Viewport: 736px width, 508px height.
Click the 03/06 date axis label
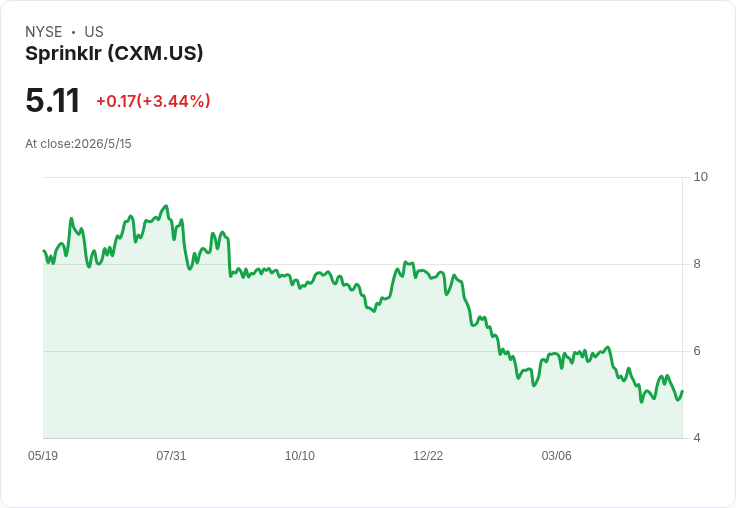pos(556,455)
